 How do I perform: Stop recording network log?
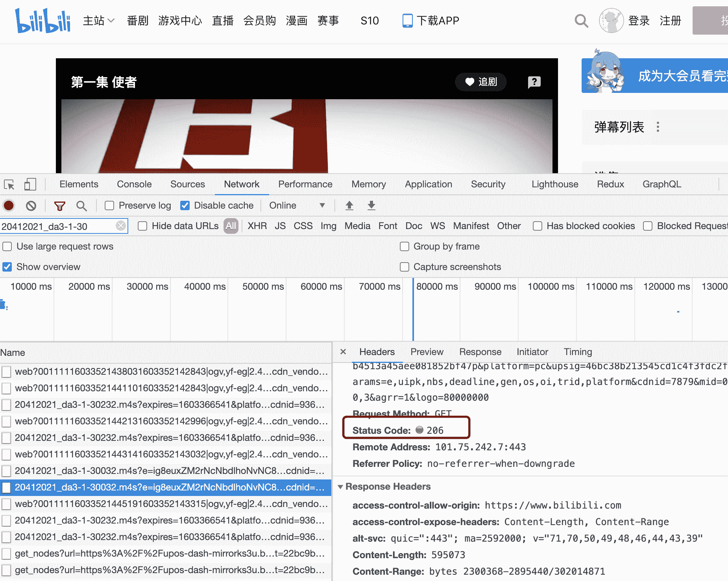9,205
